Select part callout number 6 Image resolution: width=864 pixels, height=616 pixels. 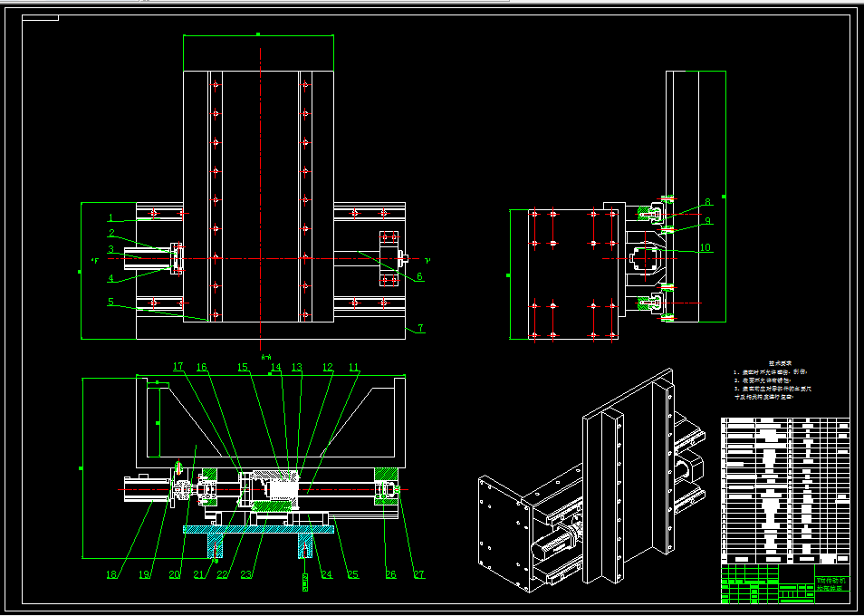[419, 276]
